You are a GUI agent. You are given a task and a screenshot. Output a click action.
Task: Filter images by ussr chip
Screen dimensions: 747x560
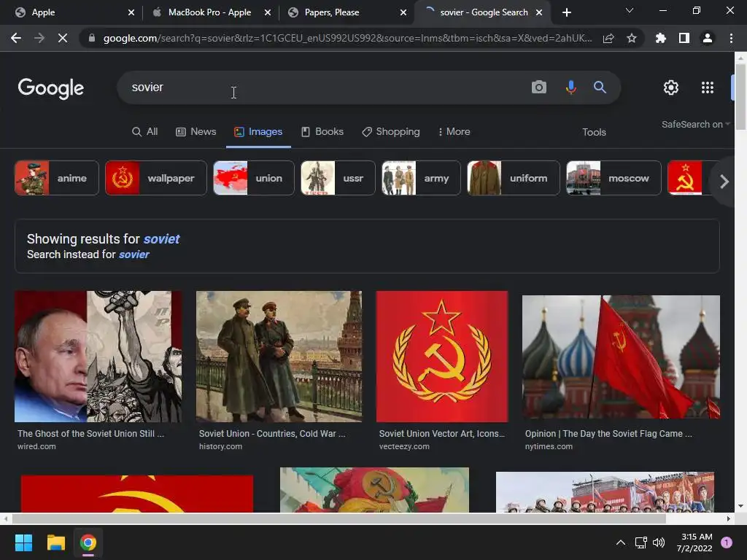point(338,178)
